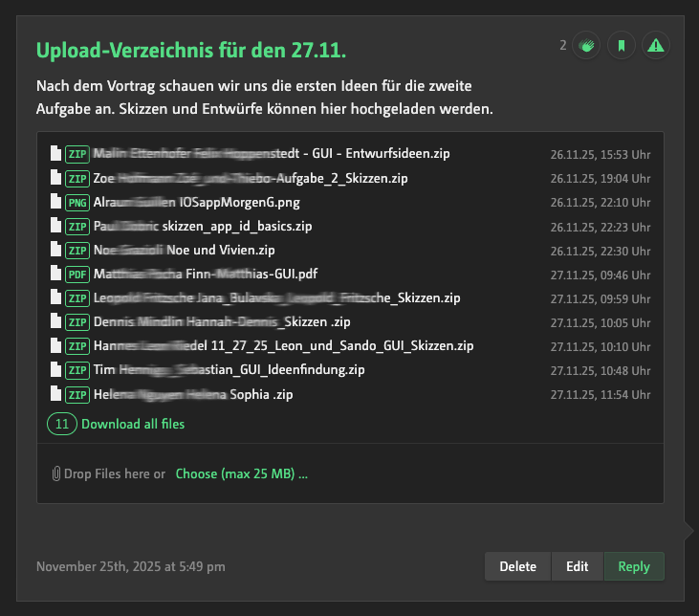The height and width of the screenshot is (616, 699).
Task: Click the 11 files count badge
Action: pyautogui.click(x=62, y=424)
